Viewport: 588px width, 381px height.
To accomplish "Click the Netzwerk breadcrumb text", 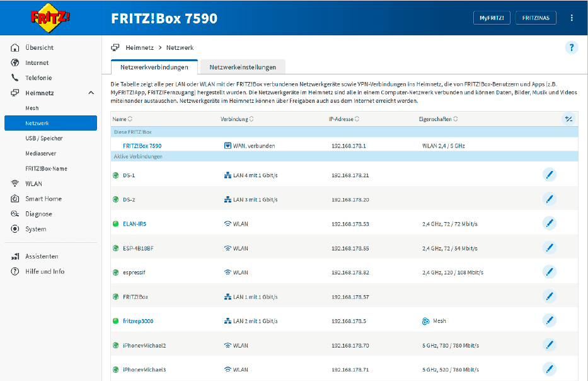I will (x=180, y=48).
